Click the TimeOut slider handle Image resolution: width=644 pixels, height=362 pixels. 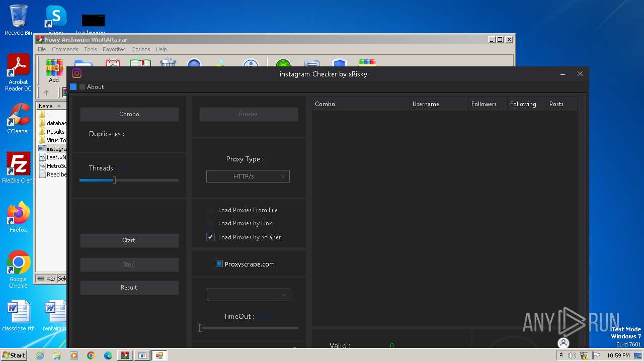coord(201,328)
